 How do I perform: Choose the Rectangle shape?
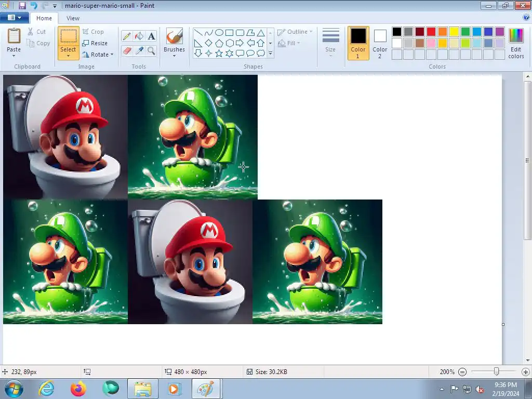(x=229, y=33)
